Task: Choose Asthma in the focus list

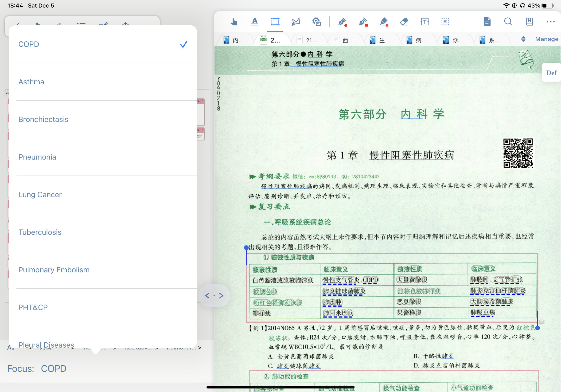Action: tap(103, 82)
